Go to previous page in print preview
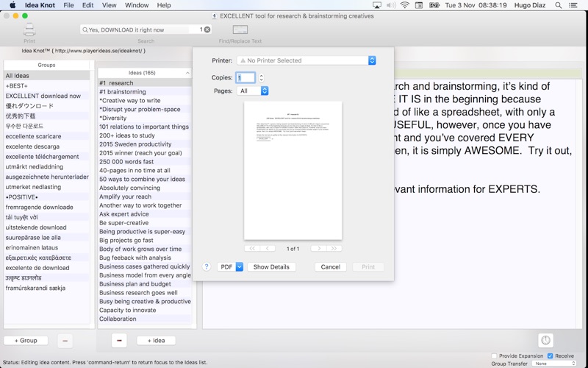 tap(268, 248)
